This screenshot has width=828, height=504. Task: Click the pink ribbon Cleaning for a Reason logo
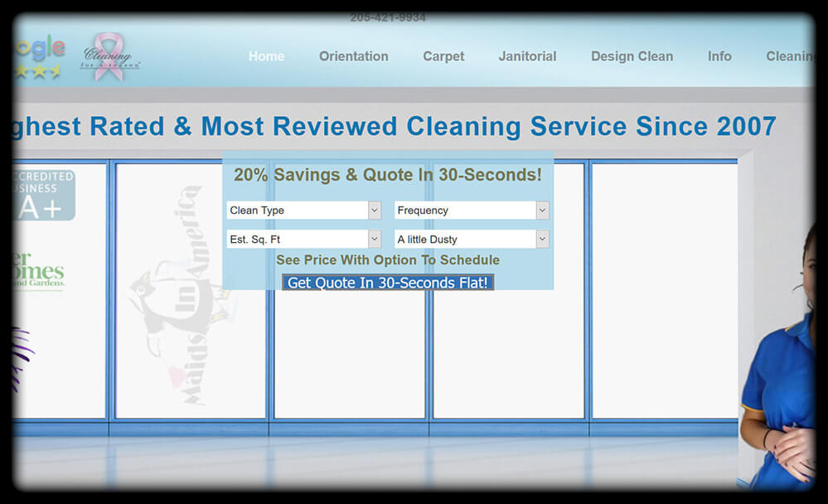(x=109, y=56)
